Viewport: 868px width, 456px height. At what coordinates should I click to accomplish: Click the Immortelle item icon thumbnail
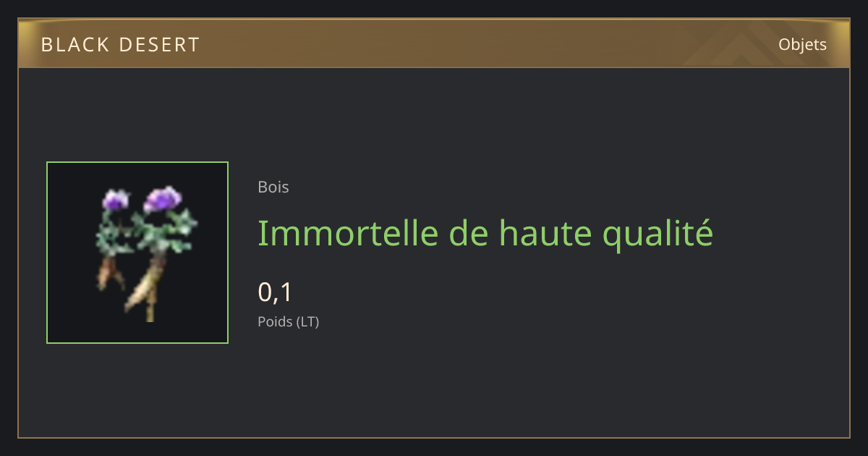(x=137, y=253)
